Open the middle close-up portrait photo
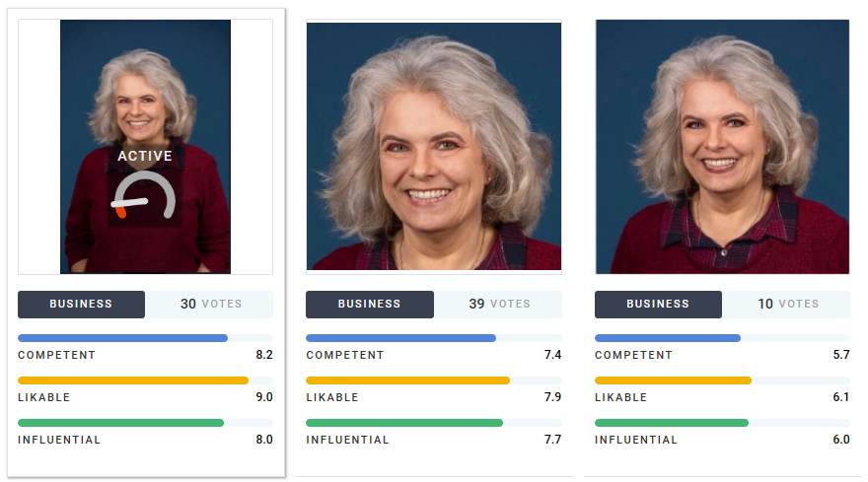Image resolution: width=868 pixels, height=482 pixels. (434, 145)
